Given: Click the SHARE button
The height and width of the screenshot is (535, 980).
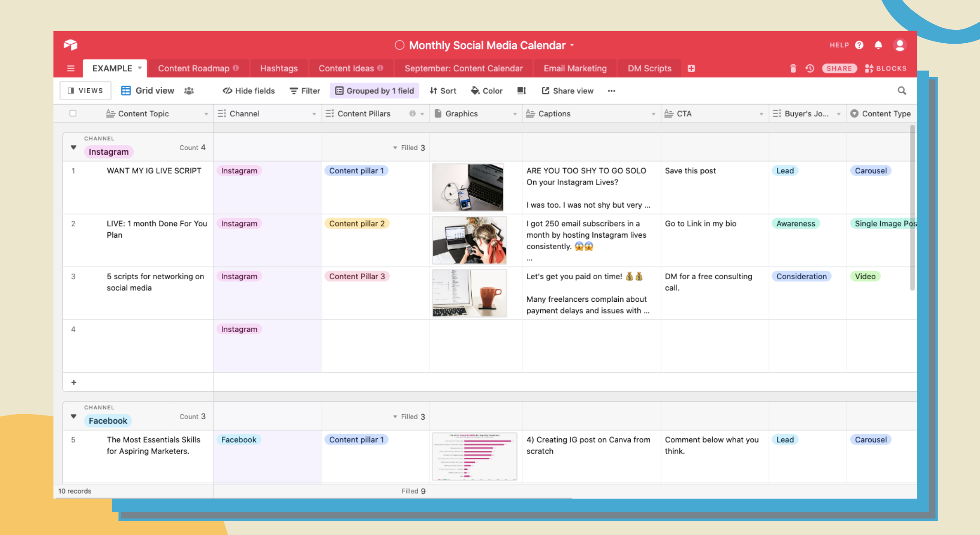Looking at the screenshot, I should (839, 68).
